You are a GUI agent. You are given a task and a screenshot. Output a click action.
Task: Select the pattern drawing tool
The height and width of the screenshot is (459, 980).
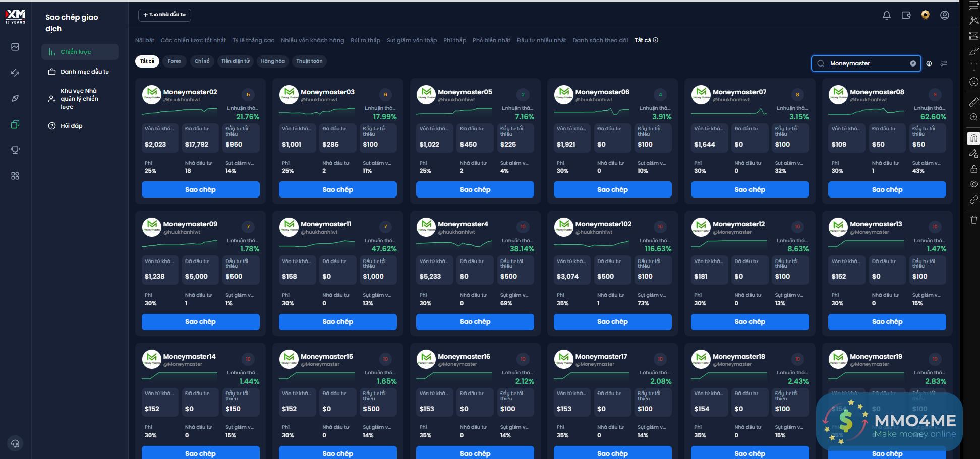974,21
